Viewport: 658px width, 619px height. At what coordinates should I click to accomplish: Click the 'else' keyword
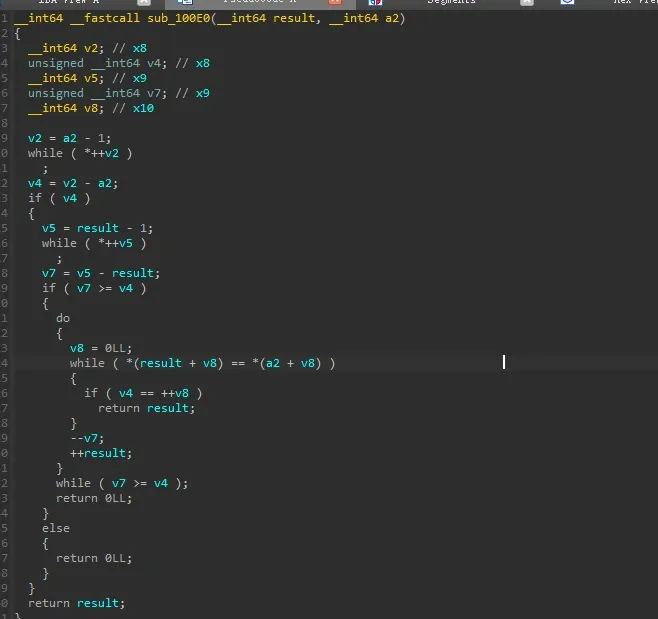pyautogui.click(x=56, y=528)
